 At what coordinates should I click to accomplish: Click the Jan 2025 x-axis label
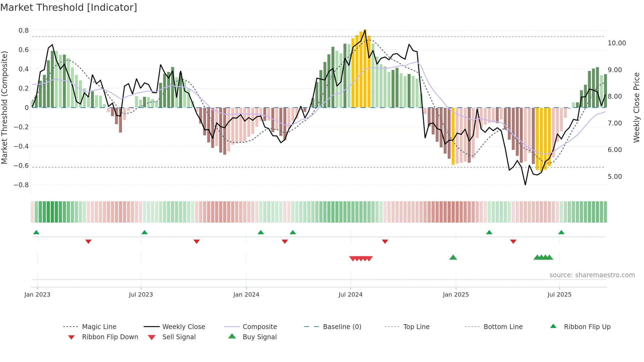[x=456, y=294]
